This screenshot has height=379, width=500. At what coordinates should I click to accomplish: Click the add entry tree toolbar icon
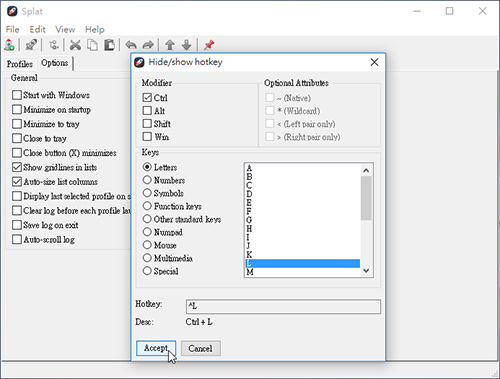(x=53, y=45)
